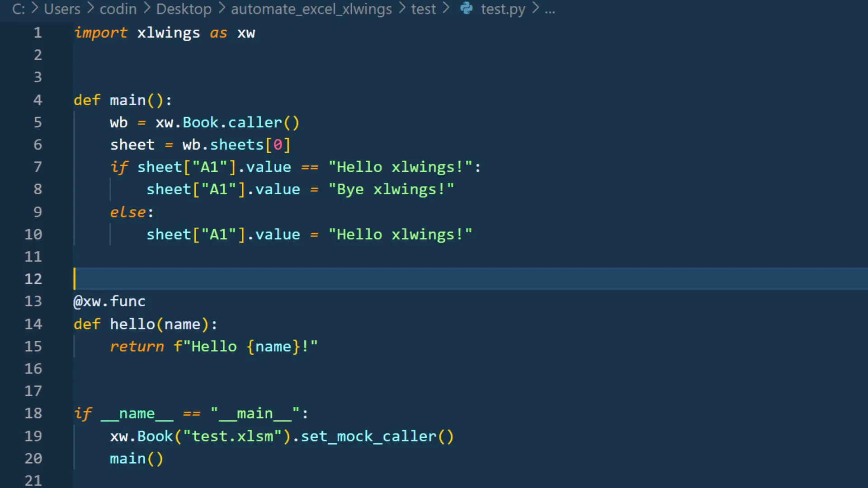
Task: Click the Python file icon in breadcrumbs
Action: (466, 9)
